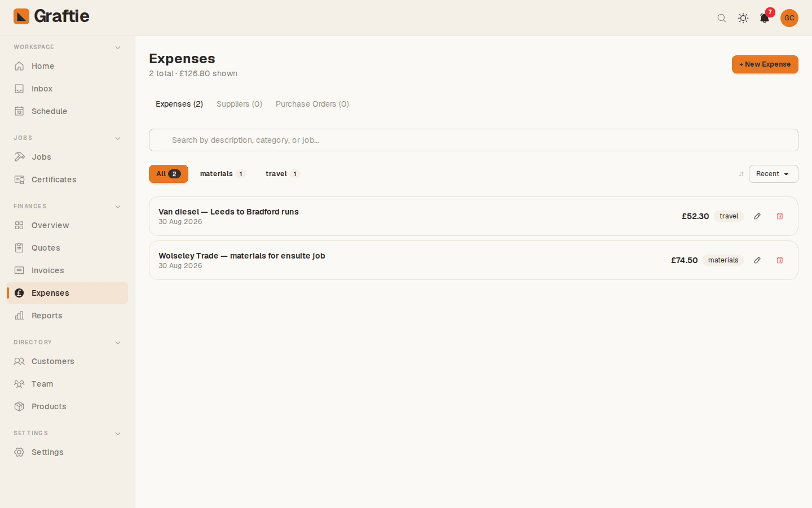Delete the Wolseley Trade expense
812x508 pixels.
click(780, 260)
